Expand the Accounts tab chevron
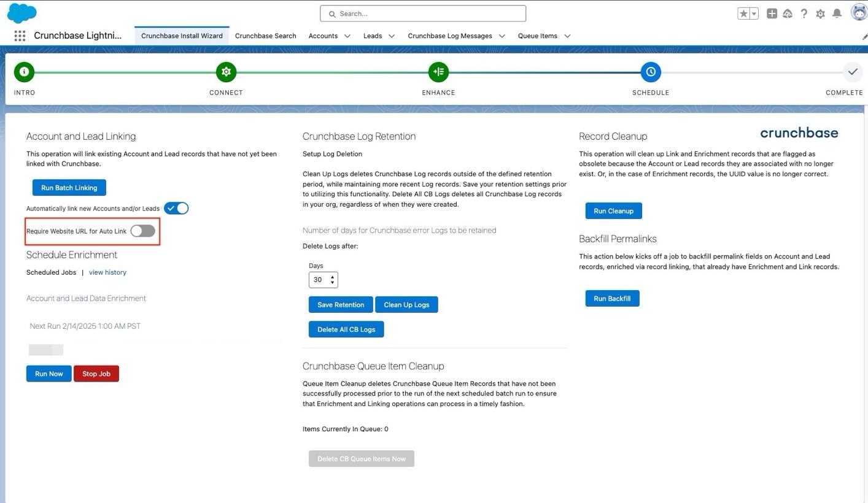The width and height of the screenshot is (868, 503). pyautogui.click(x=347, y=36)
